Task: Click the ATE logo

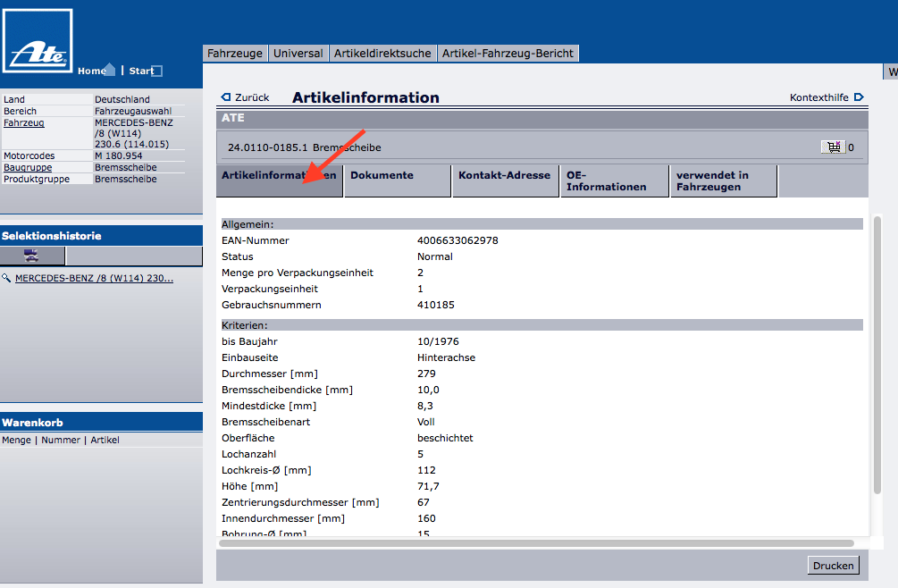Action: [x=38, y=41]
